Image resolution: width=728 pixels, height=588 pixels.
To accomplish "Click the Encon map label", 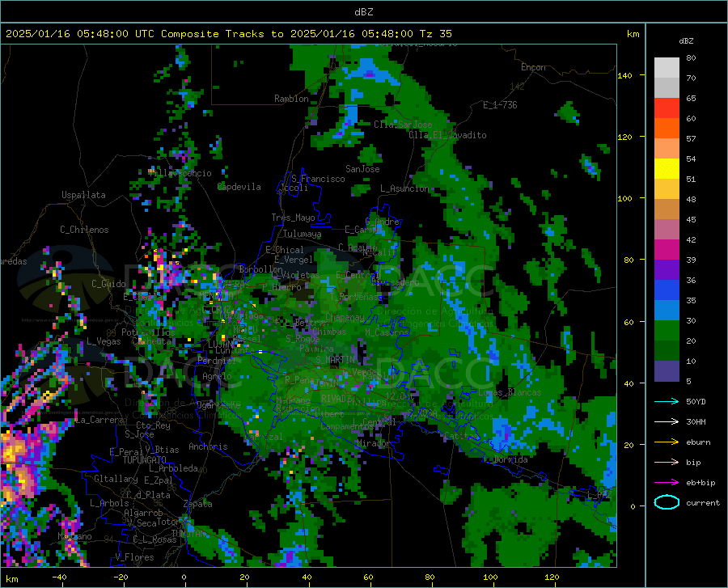I will (x=533, y=67).
